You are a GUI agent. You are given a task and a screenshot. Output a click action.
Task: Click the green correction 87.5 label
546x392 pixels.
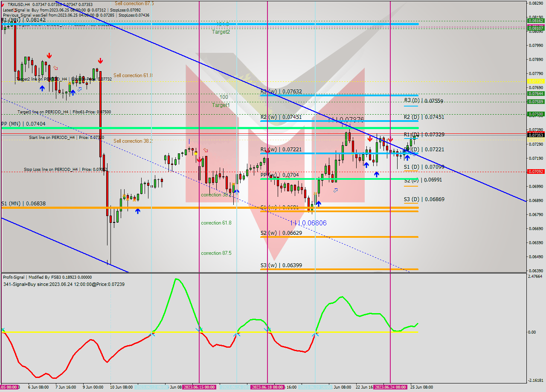[216, 253]
